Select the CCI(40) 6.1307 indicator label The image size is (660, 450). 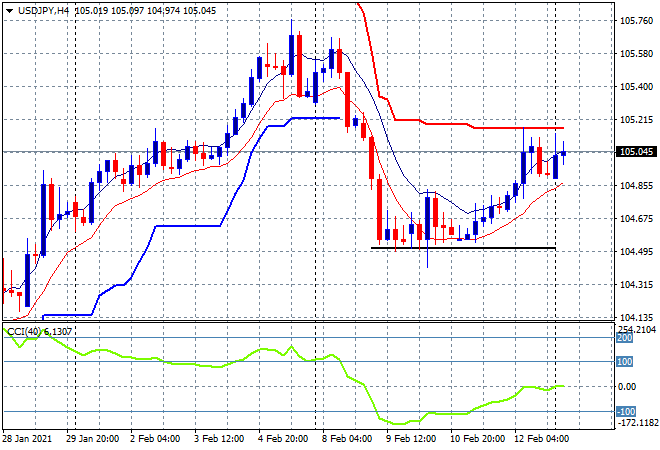pyautogui.click(x=40, y=332)
